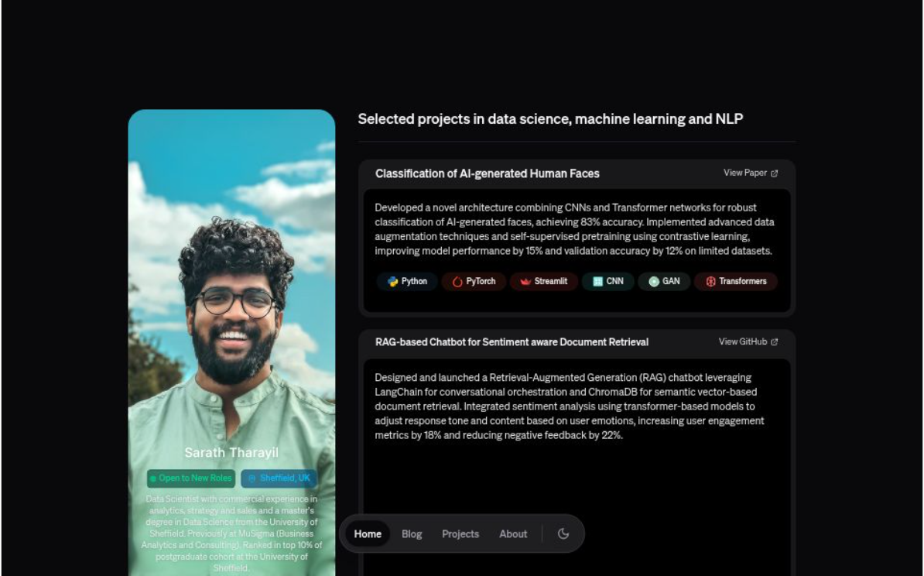Viewport: 924px width, 576px height.
Task: Click the Sheffield, UK badge
Action: pyautogui.click(x=279, y=478)
